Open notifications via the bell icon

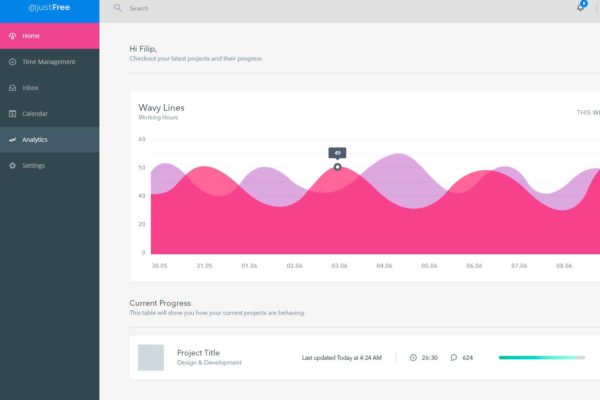[x=580, y=7]
